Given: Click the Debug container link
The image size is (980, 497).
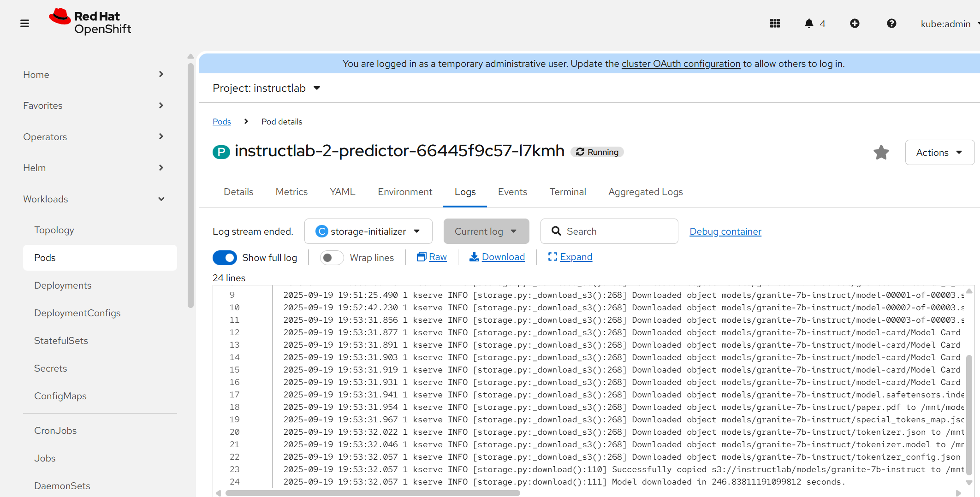Looking at the screenshot, I should click(x=725, y=231).
